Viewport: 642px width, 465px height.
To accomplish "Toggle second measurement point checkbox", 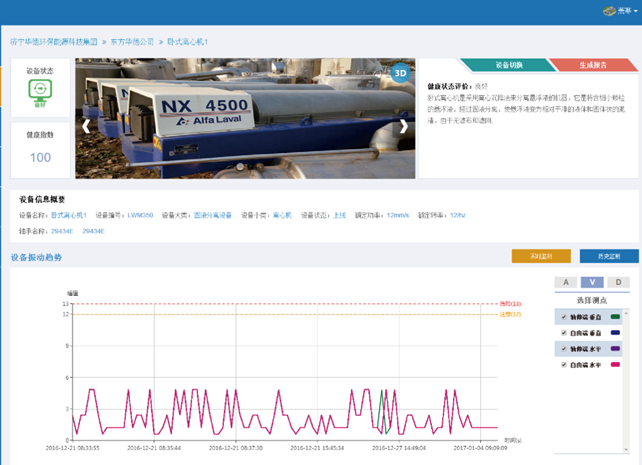I will coord(562,333).
